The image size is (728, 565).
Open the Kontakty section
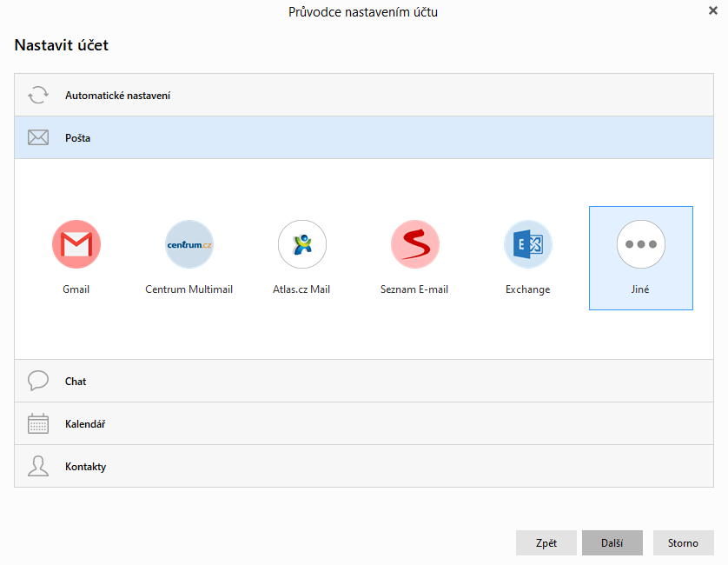pyautogui.click(x=85, y=466)
